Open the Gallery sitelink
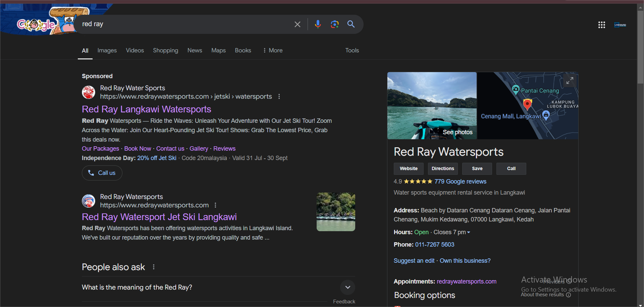Screen dimensions: 644x307 199,149
